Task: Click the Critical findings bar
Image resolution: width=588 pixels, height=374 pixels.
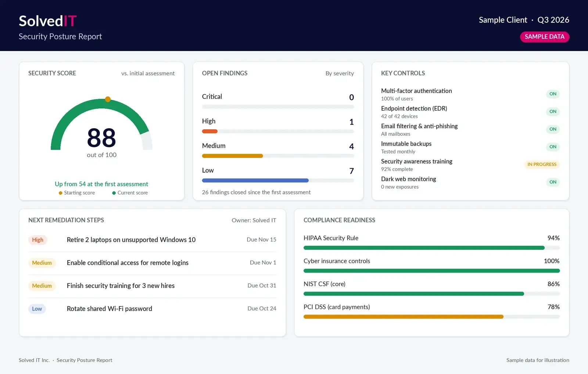Action: [278, 107]
